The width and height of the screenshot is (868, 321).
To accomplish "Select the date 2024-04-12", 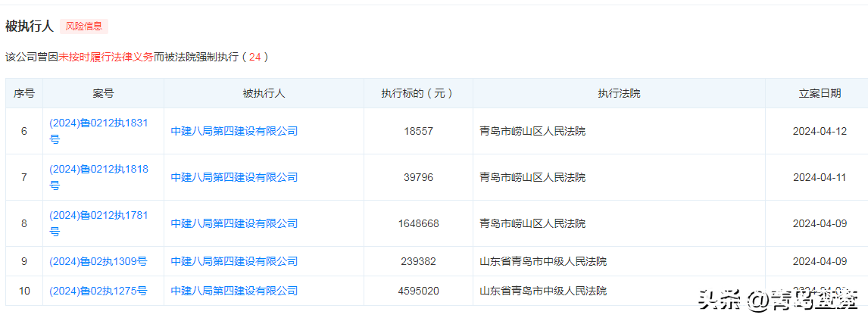I will [820, 131].
